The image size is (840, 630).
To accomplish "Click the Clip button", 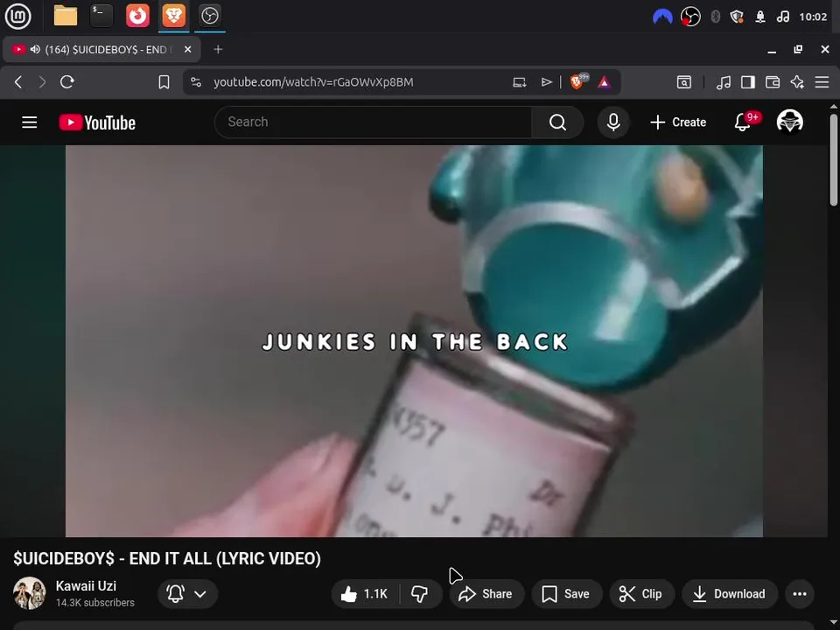I will click(x=640, y=593).
